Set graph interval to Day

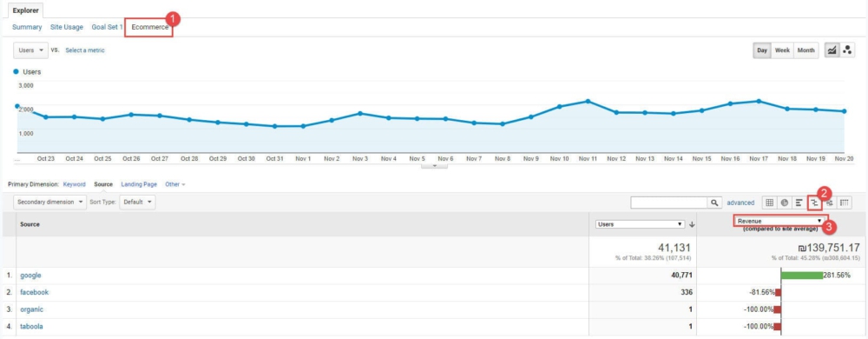[x=762, y=50]
